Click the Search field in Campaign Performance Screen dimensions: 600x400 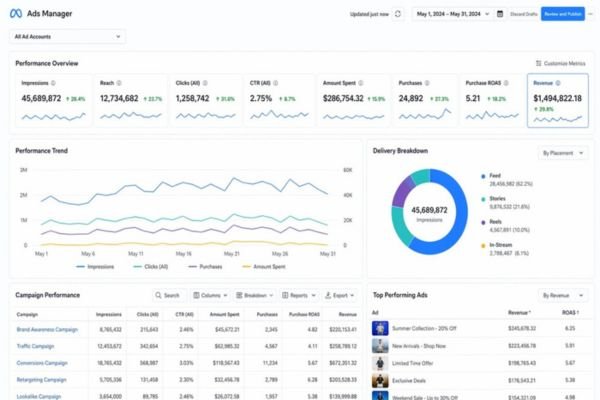170,295
